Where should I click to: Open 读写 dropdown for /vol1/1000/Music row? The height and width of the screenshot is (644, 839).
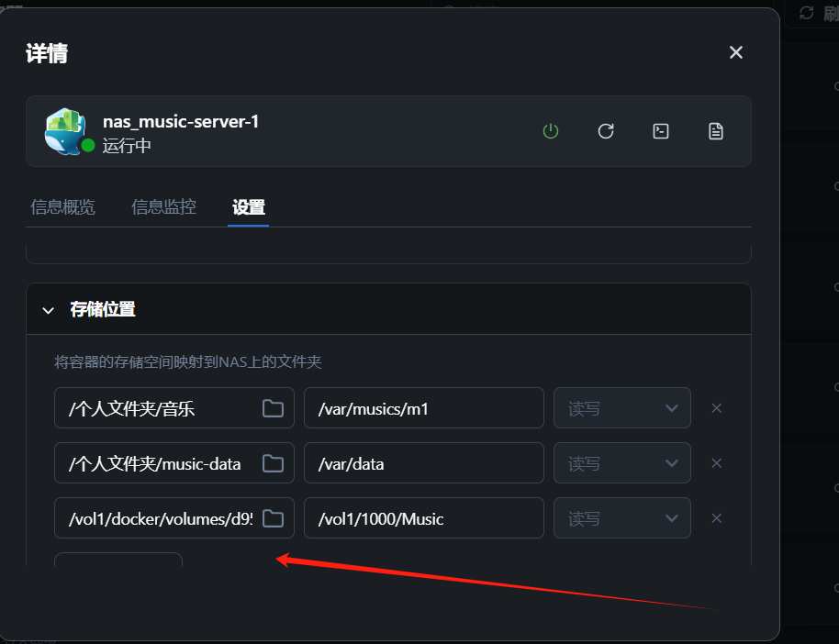click(x=621, y=518)
